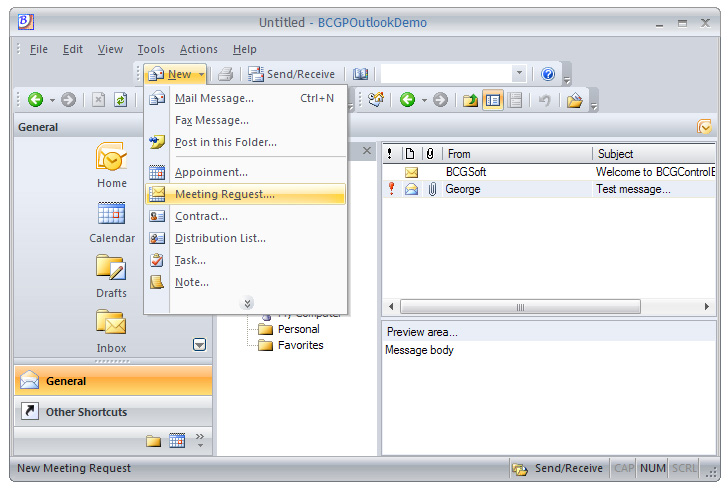Viewport: 728px width, 490px height.
Task: Open the Drafts folder shortcut
Action: [111, 268]
